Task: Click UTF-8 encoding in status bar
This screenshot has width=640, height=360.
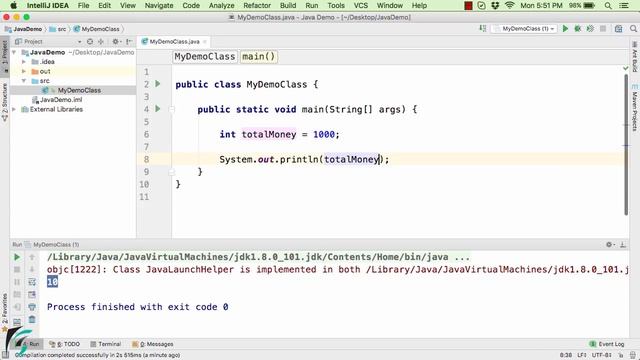Action: click(602, 355)
